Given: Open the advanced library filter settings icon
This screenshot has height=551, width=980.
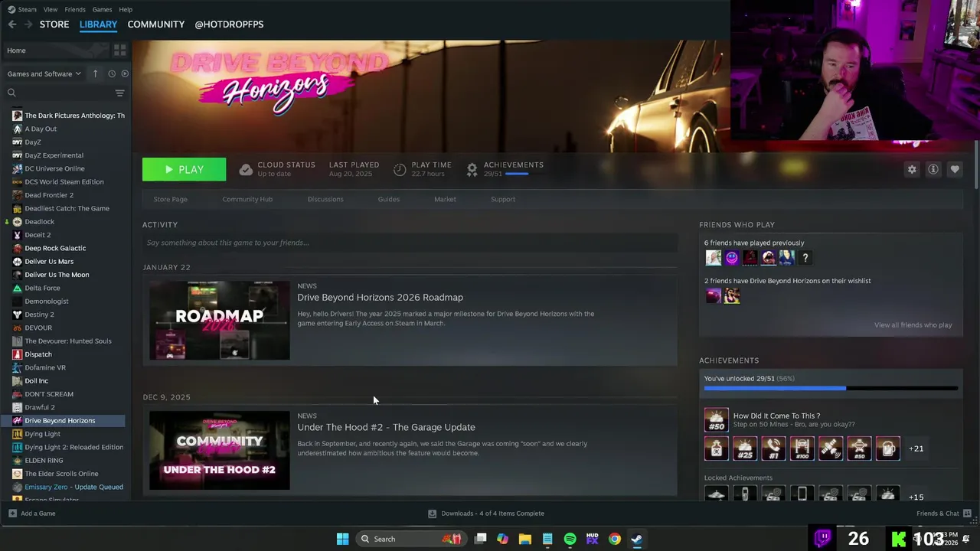Looking at the screenshot, I should 119,93.
